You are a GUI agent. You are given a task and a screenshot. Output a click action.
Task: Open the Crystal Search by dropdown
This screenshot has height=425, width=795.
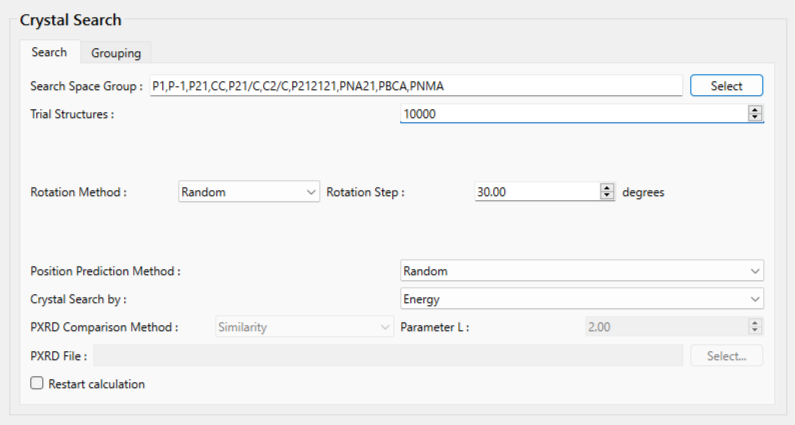pos(581,298)
